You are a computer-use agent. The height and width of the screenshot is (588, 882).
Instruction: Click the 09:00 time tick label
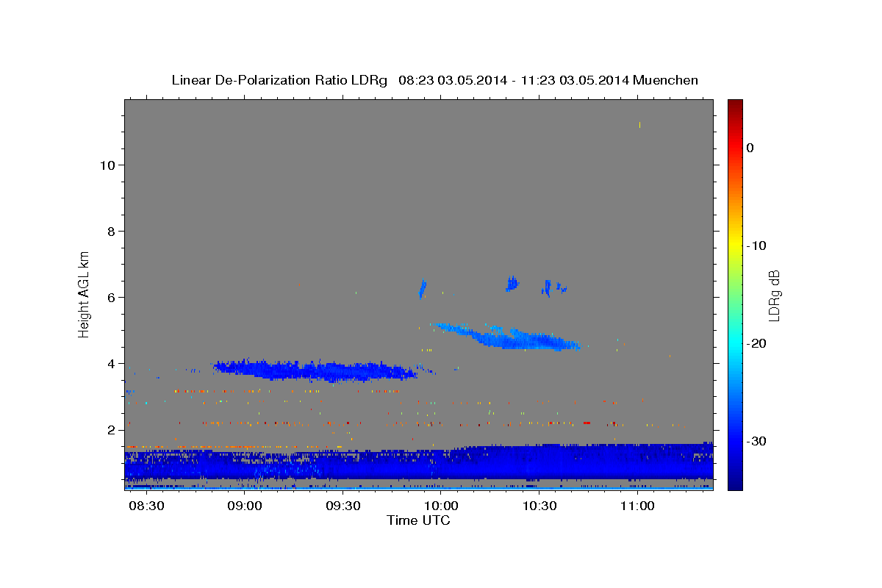(x=244, y=506)
